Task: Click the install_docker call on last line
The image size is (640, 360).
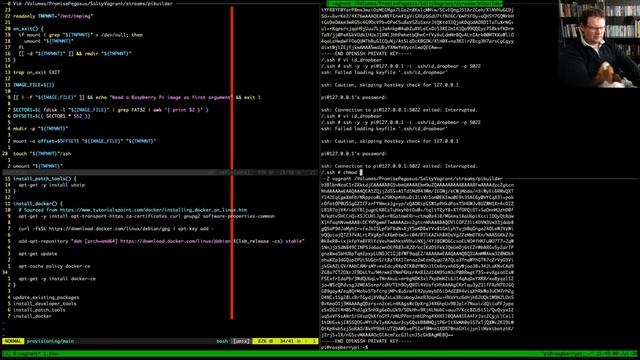Action: click(33, 316)
